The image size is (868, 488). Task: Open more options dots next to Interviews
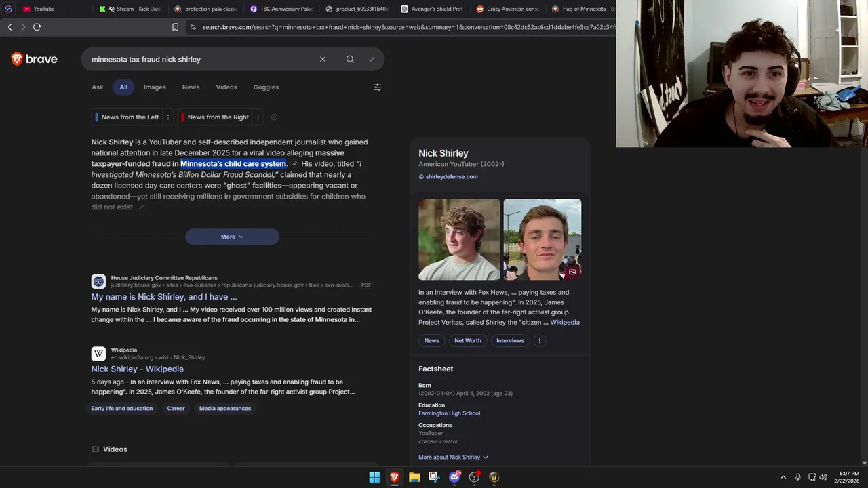540,341
